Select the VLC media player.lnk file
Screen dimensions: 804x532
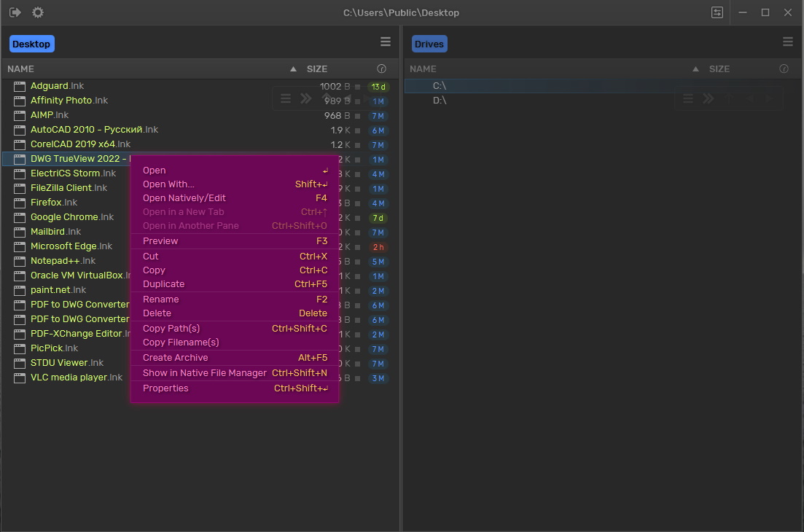[77, 378]
